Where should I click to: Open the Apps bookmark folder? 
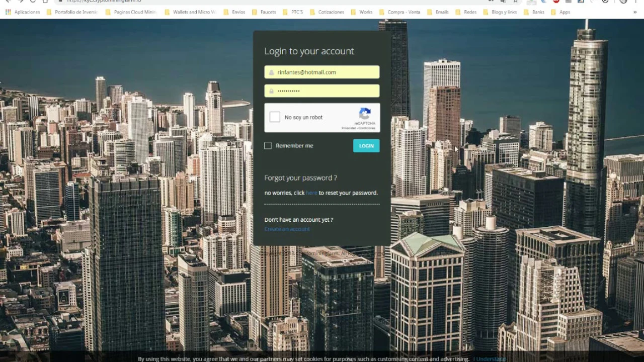pos(560,12)
